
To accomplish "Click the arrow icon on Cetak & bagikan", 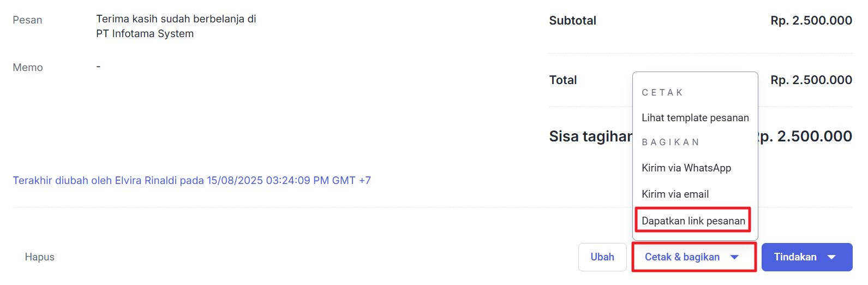I will (734, 257).
